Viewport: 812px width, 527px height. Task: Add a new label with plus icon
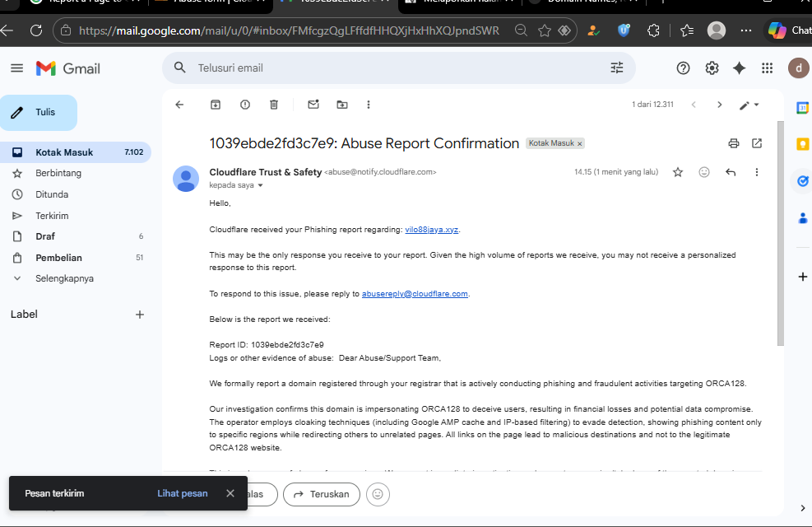click(139, 315)
